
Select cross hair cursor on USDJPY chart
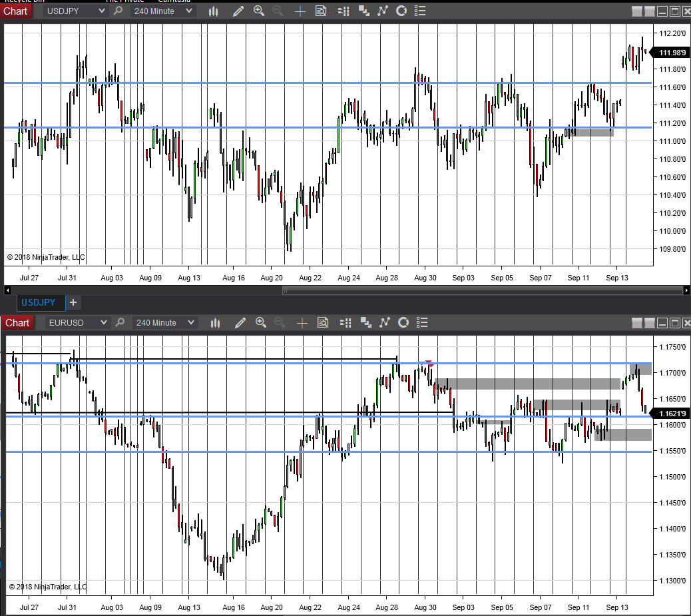point(300,11)
